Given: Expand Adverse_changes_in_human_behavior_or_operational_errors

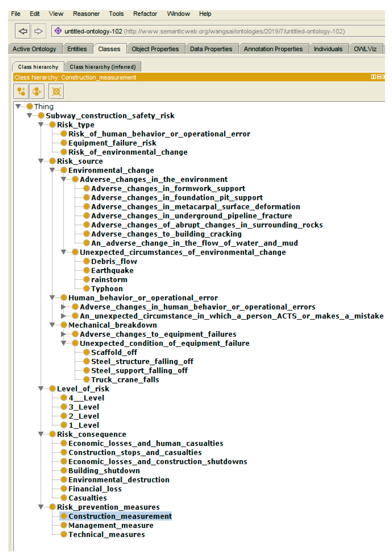Looking at the screenshot, I should (63, 307).
